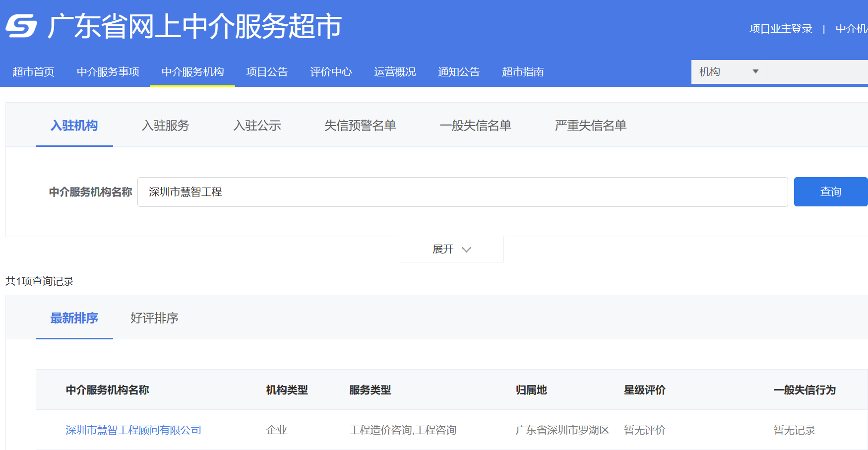Click the 一般失信行为 column header
Screen dimensions: 868x450
805,390
